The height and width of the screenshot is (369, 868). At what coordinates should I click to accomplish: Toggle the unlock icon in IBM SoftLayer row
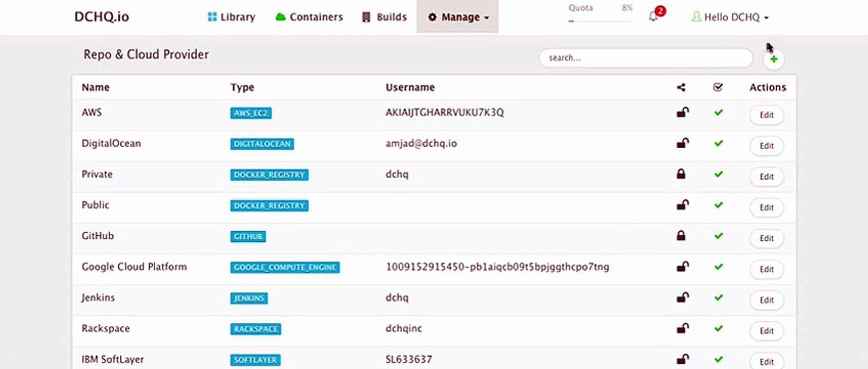click(x=683, y=359)
